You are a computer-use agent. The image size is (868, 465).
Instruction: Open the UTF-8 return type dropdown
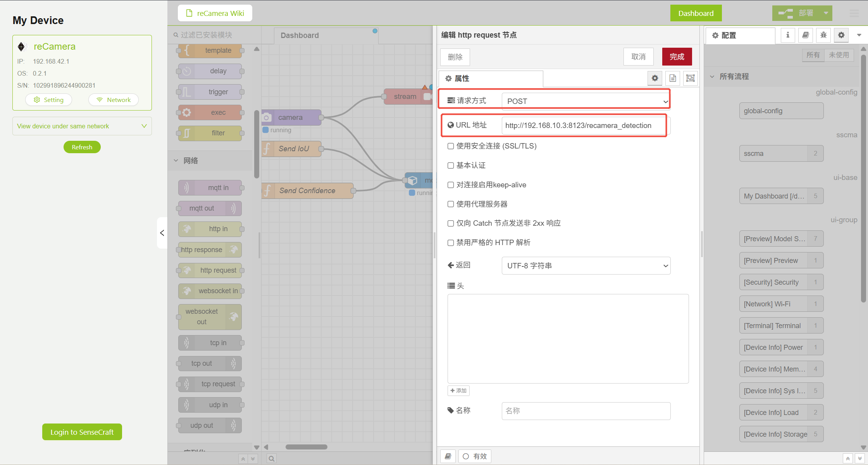tap(586, 266)
